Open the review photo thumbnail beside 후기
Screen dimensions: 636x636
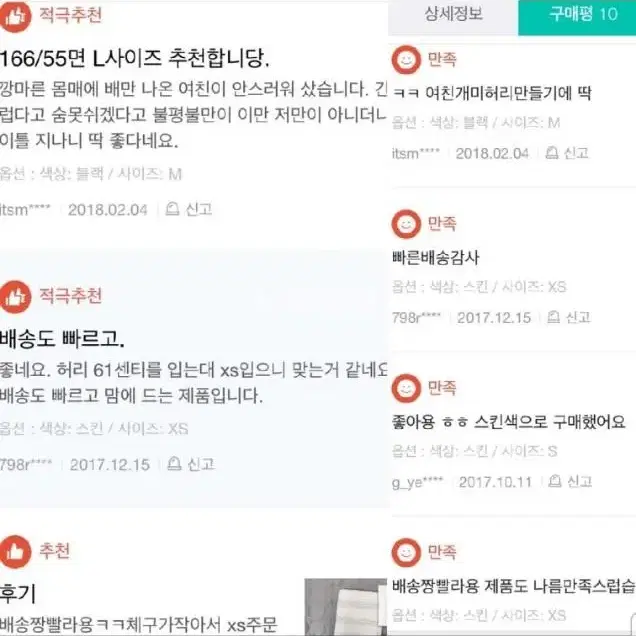346,607
